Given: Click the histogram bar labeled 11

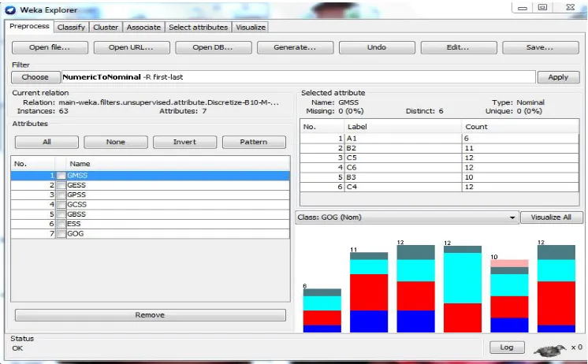Looking at the screenshot, I should pyautogui.click(x=369, y=292).
